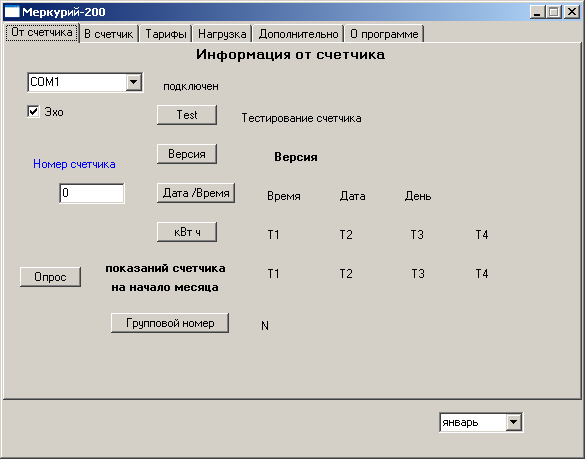Image resolution: width=585 pixels, height=459 pixels.
Task: Click the «Опрос» button
Action: click(x=50, y=277)
